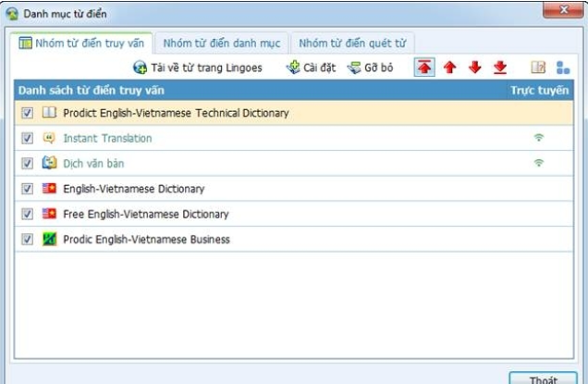This screenshot has width=588, height=384.
Task: Click online wifi icon for 'Dịch văn bản'
Action: coord(538,163)
